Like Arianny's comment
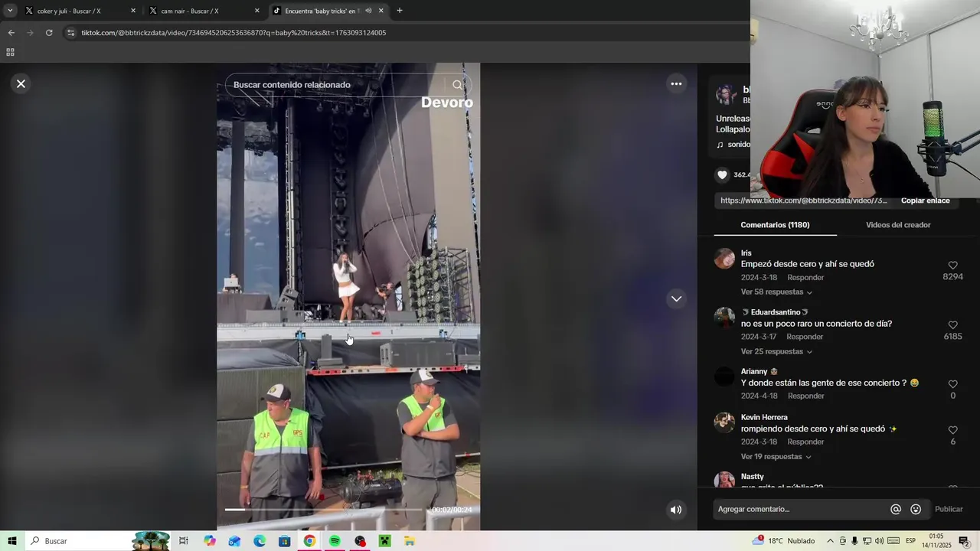Viewport: 980px width, 551px height. point(952,384)
